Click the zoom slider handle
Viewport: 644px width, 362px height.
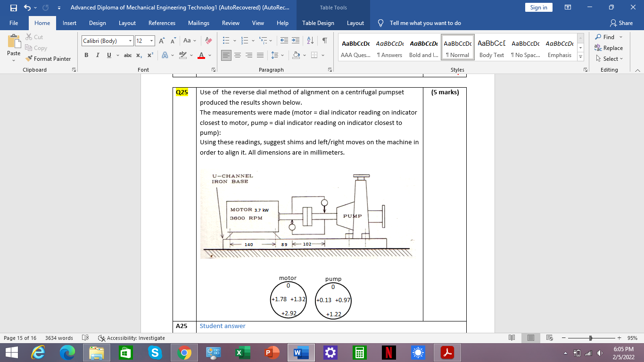click(x=590, y=338)
